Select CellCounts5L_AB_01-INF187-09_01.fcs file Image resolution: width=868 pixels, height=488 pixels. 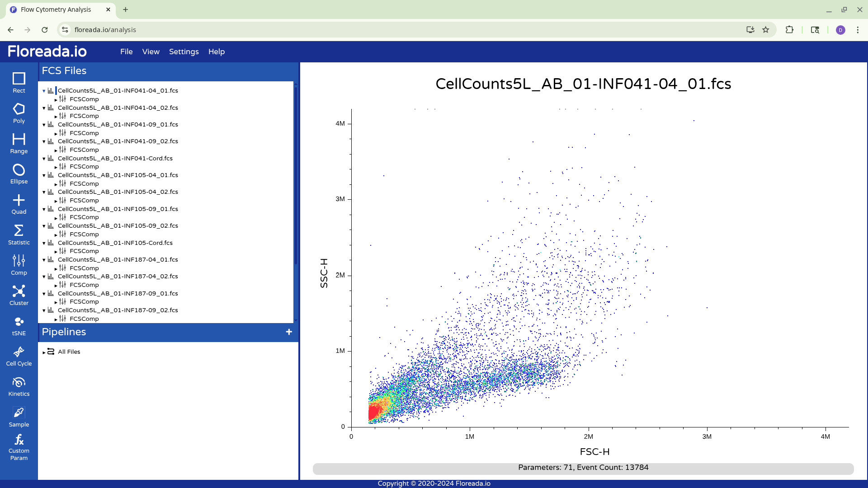[x=118, y=293]
